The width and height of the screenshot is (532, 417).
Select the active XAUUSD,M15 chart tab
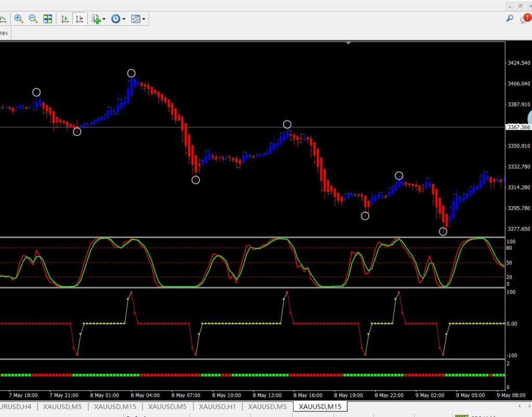coord(320,407)
